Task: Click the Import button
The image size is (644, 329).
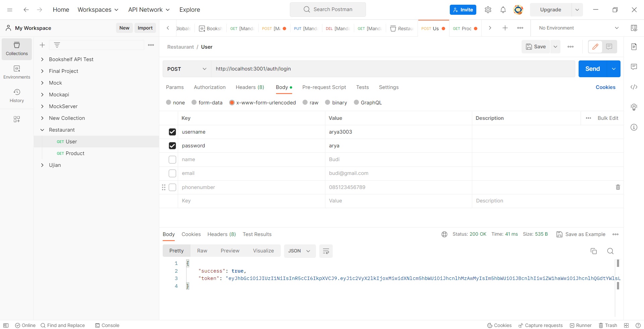Action: tap(145, 28)
